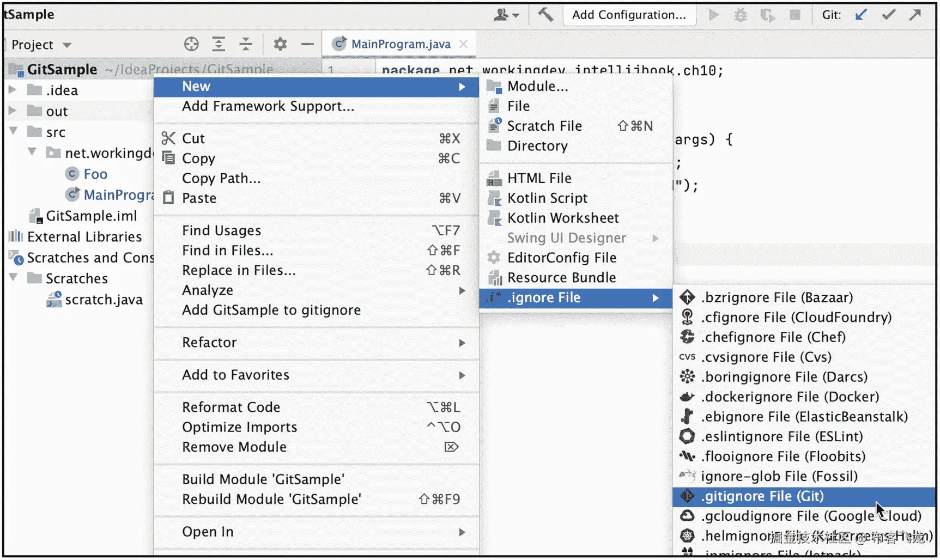Select GitSample.iml file
Image resolution: width=940 pixels, height=560 pixels.
pyautogui.click(x=83, y=216)
